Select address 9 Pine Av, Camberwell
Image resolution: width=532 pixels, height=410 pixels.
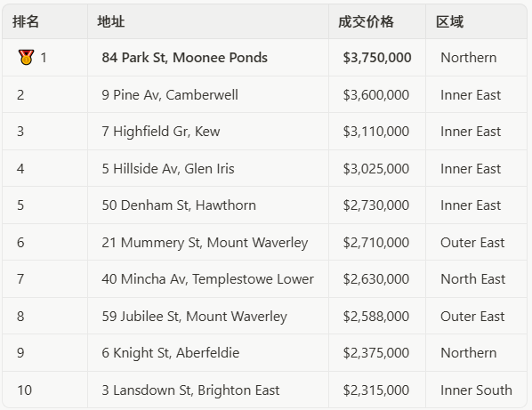tap(170, 94)
